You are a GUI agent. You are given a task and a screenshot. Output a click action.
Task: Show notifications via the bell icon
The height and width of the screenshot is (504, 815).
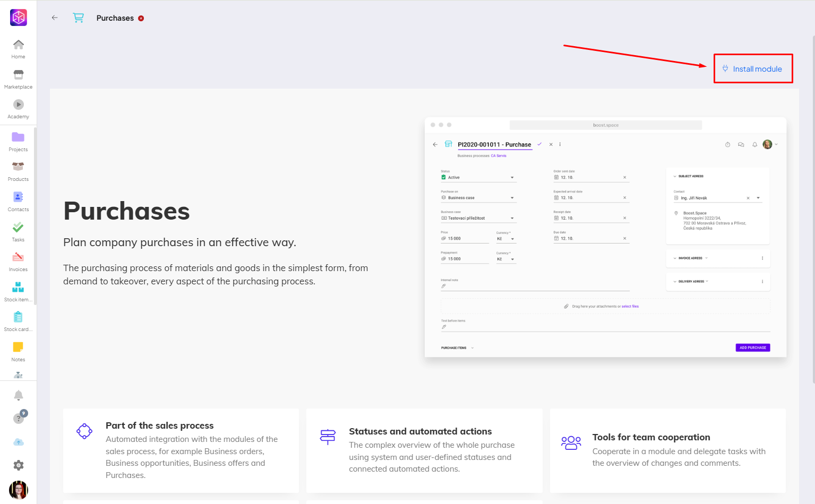point(18,395)
